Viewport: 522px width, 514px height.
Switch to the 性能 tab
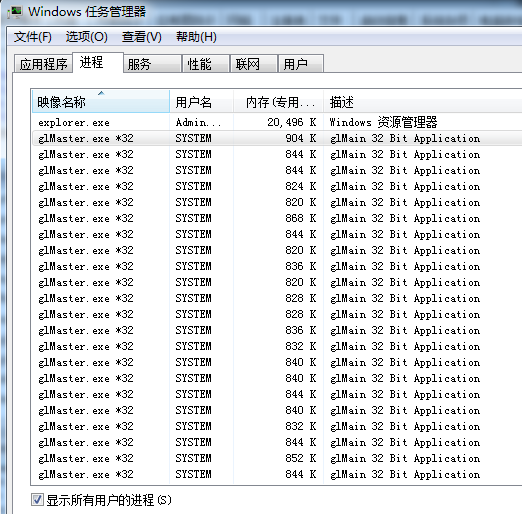coord(206,64)
